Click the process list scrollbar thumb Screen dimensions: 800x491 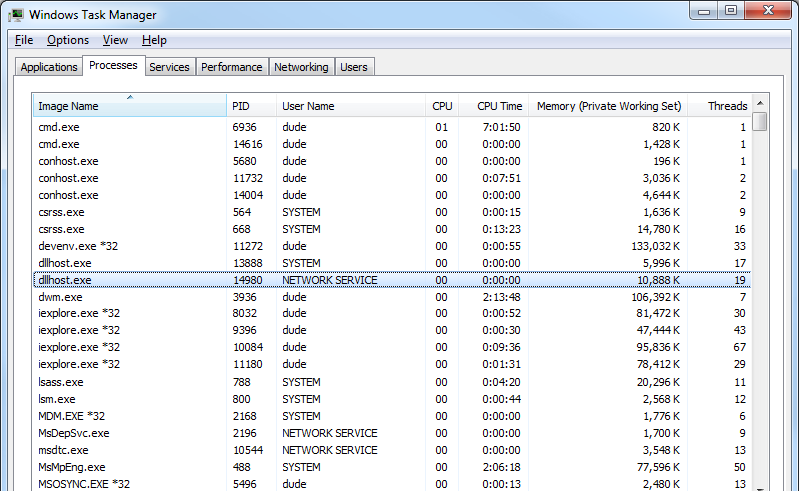click(x=760, y=121)
